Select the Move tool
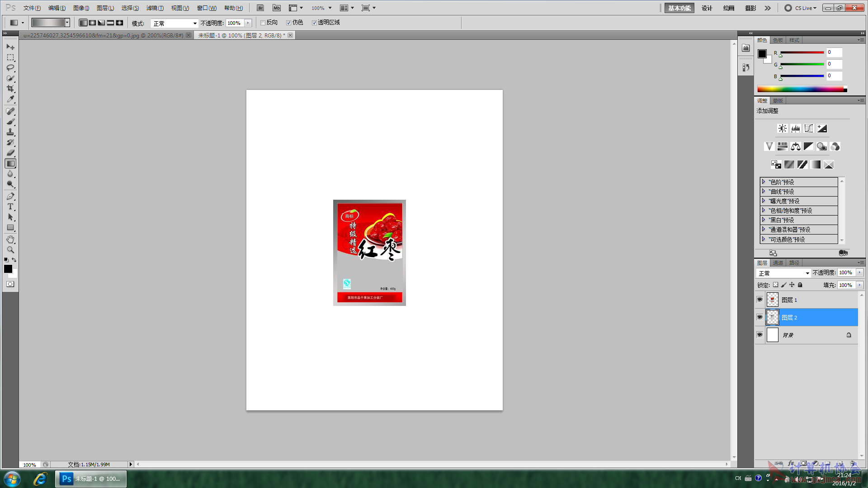The height and width of the screenshot is (488, 868). coord(10,47)
